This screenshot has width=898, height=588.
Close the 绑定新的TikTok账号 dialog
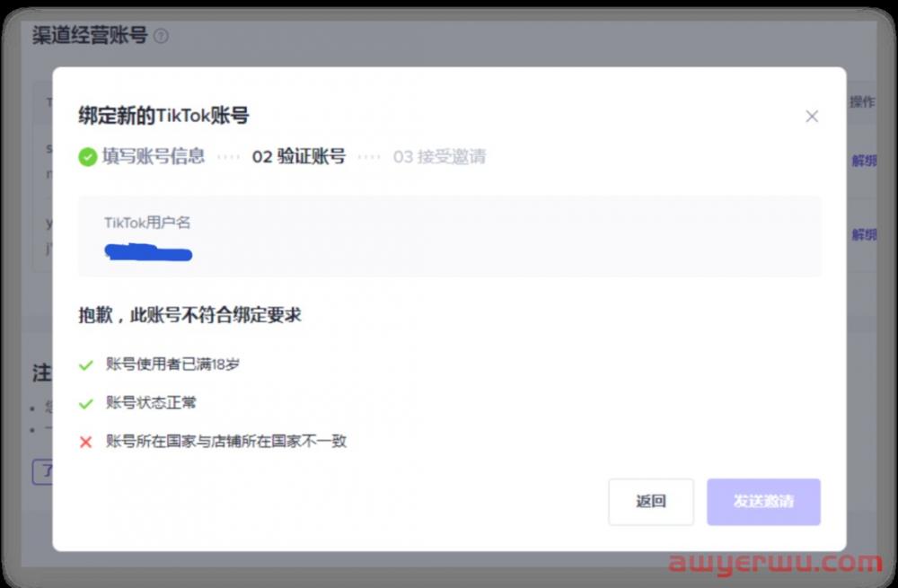tap(812, 117)
